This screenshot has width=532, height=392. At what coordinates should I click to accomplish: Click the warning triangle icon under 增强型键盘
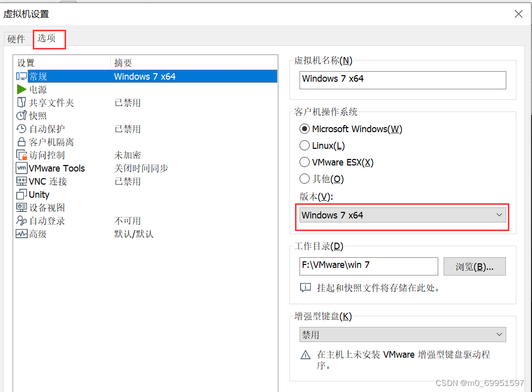pyautogui.click(x=306, y=355)
